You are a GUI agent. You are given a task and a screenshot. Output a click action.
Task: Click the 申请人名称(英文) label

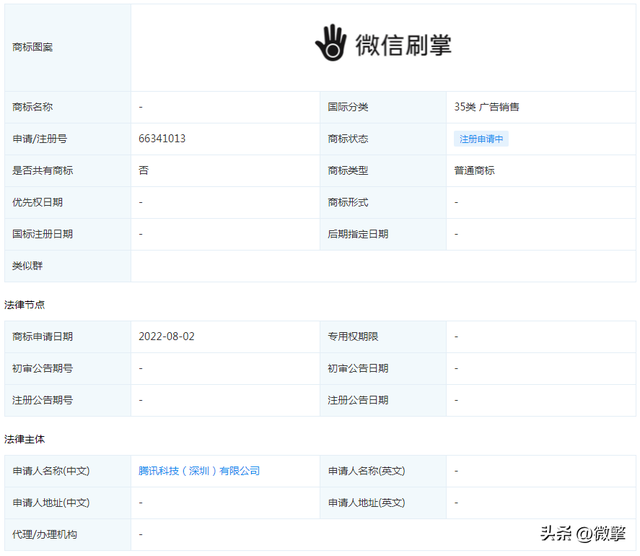367,471
